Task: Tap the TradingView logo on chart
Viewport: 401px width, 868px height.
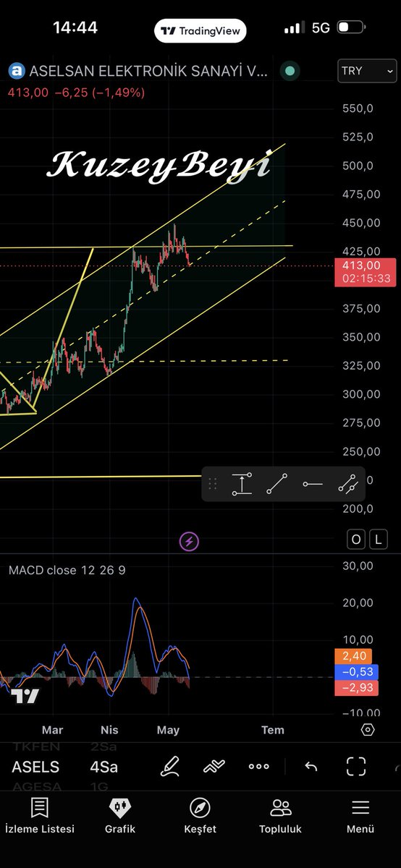Action: pyautogui.click(x=25, y=697)
